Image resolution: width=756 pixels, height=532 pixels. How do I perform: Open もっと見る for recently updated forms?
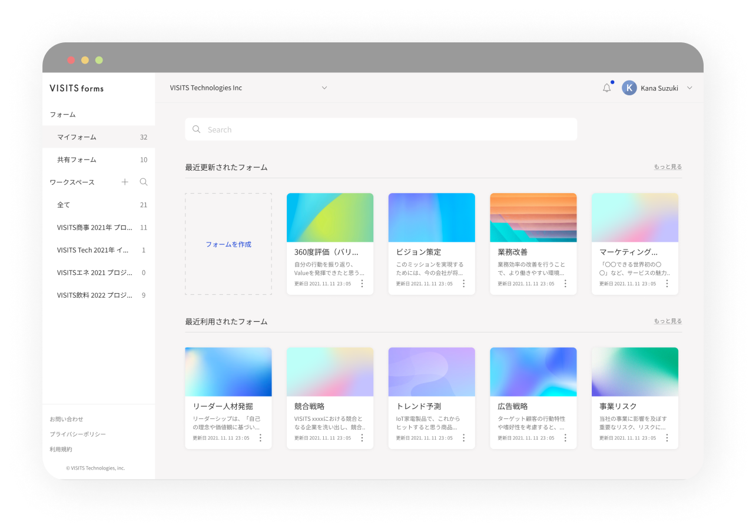click(x=668, y=167)
